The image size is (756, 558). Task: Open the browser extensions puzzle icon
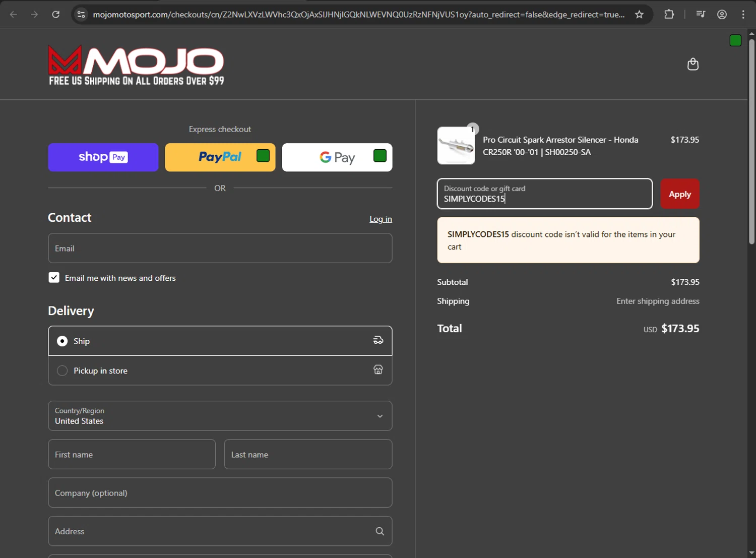tap(669, 14)
